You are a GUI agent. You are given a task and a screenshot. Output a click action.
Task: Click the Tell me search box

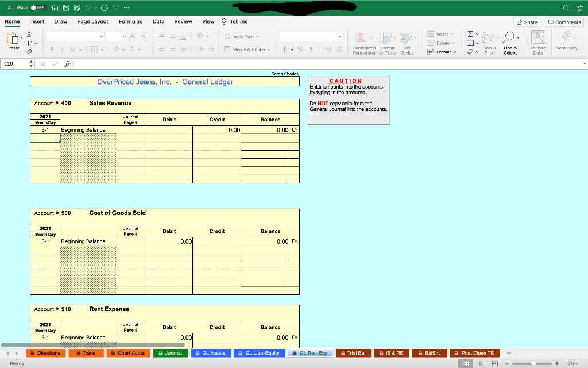tap(235, 21)
